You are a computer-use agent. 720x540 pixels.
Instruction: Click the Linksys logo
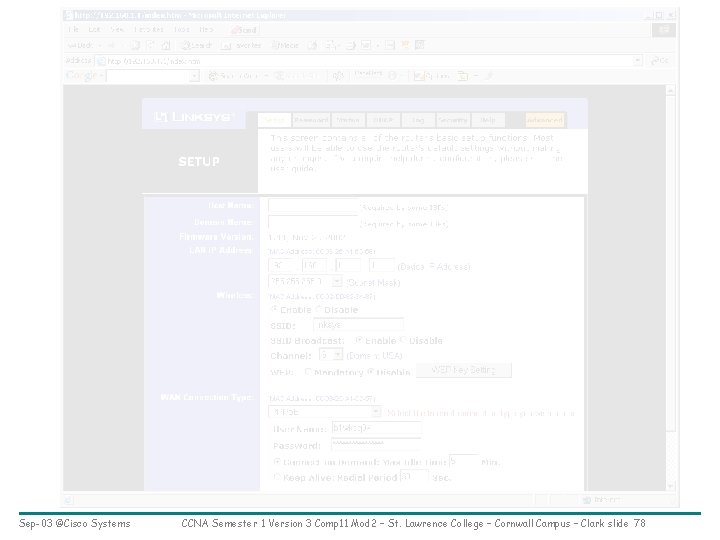coord(193,117)
